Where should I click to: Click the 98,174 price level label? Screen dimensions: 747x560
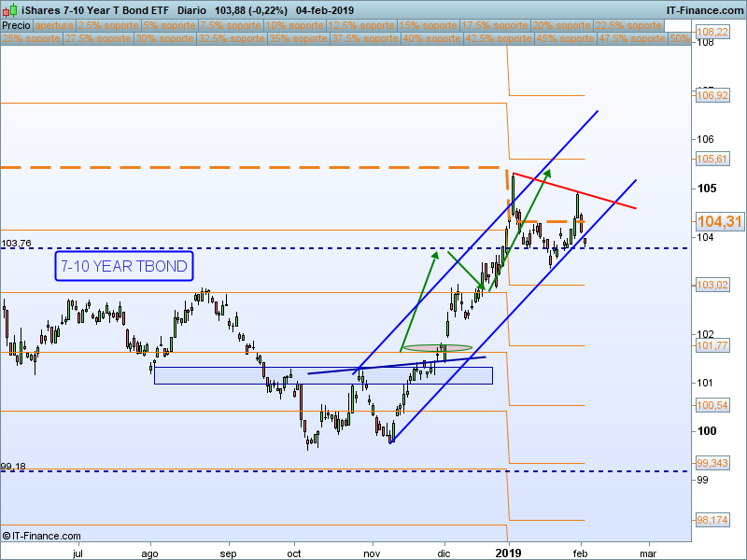click(712, 520)
